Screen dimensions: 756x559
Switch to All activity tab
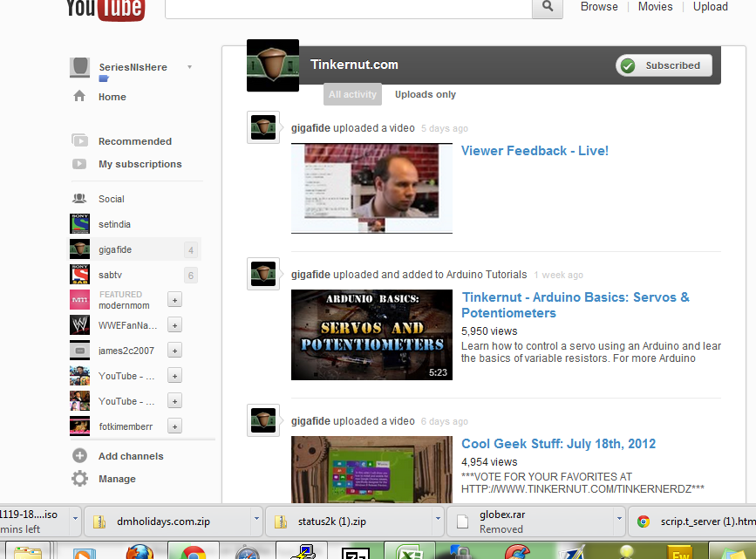pyautogui.click(x=352, y=94)
